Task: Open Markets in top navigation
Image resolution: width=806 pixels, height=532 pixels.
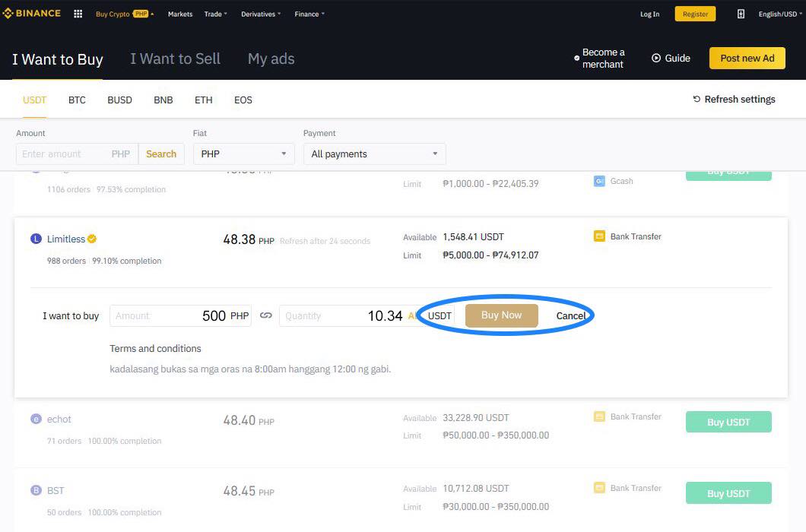Action: (x=180, y=14)
